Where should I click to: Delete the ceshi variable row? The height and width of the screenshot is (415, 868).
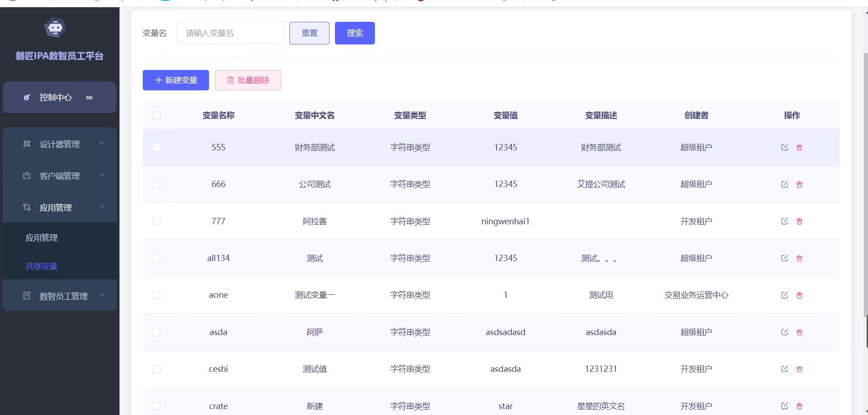point(799,369)
